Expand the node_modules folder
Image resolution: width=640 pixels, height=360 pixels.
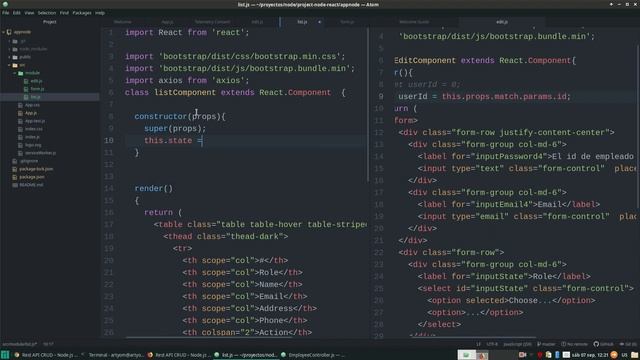(9, 49)
